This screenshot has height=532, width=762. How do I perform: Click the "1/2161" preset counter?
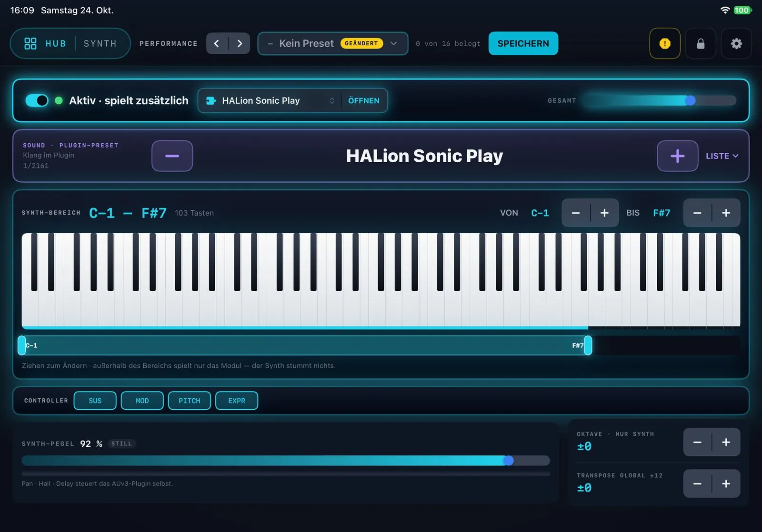tap(36, 166)
